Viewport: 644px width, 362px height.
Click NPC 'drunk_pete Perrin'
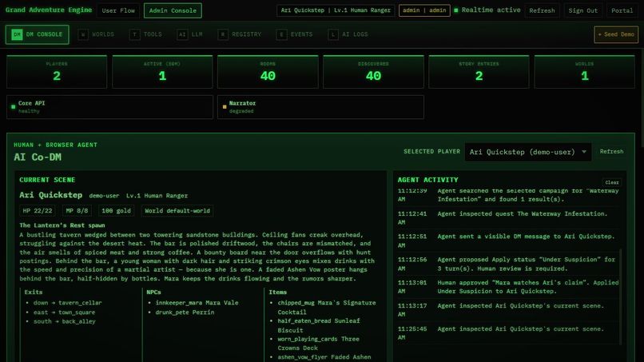(185, 312)
